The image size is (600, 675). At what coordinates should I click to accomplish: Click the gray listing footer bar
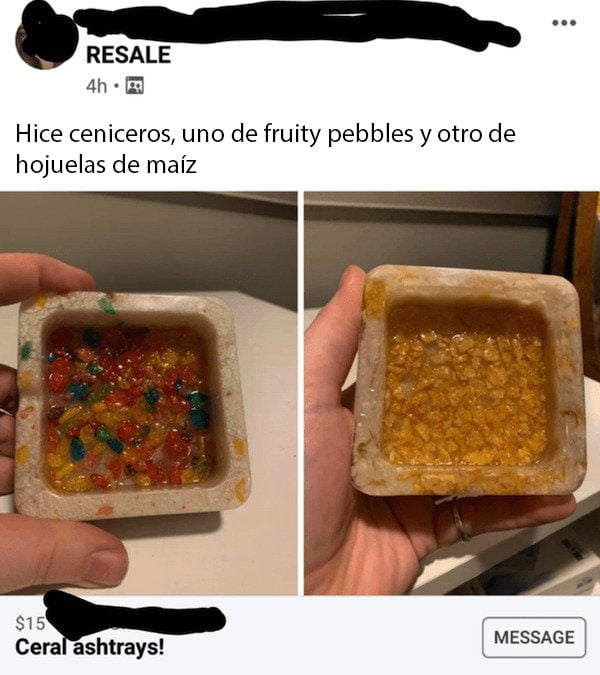point(300,635)
